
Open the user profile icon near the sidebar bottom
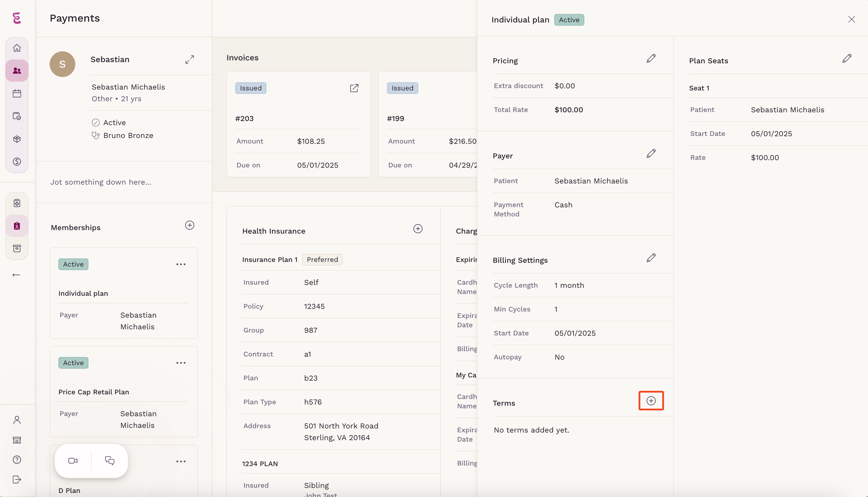[17, 420]
